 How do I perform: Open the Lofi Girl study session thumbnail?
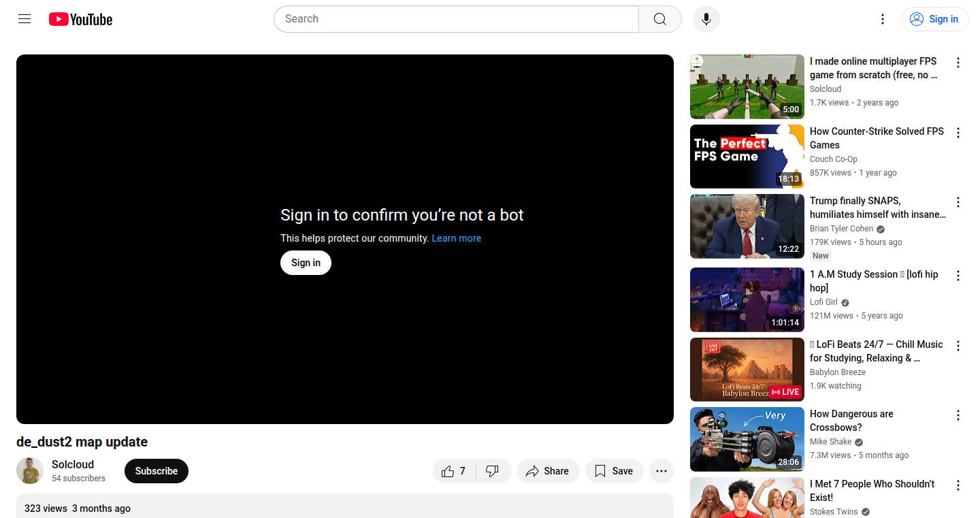pos(747,300)
